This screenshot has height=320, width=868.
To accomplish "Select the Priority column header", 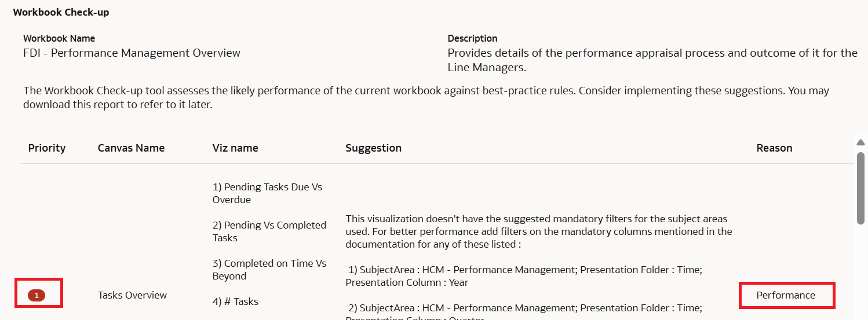I will click(47, 148).
